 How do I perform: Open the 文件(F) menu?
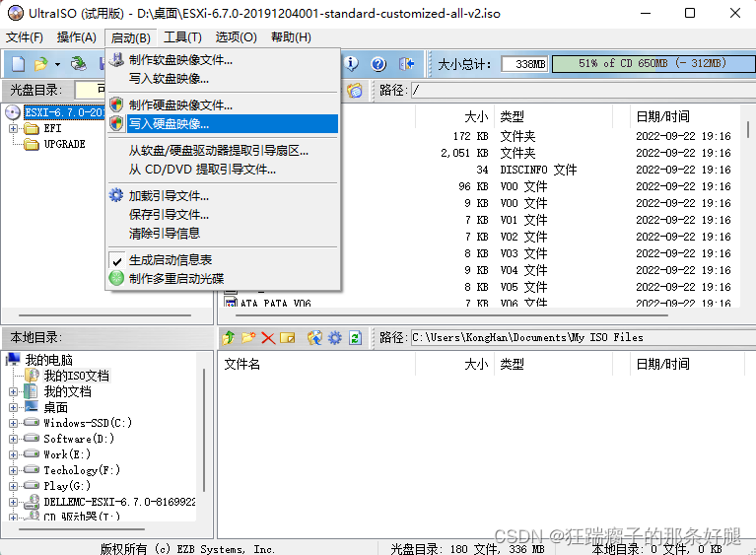[24, 37]
